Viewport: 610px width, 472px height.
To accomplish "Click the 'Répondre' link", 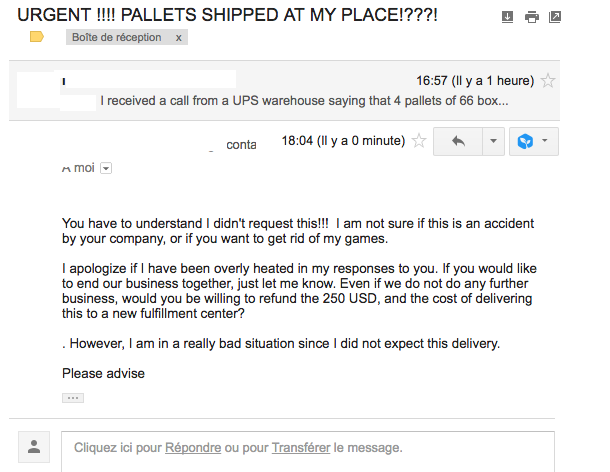I will [x=193, y=447].
